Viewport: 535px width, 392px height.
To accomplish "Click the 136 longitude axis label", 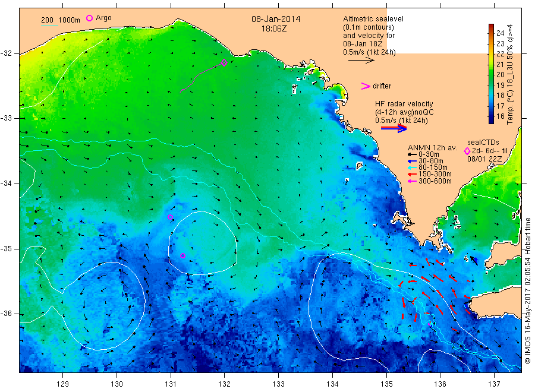I will point(440,384).
